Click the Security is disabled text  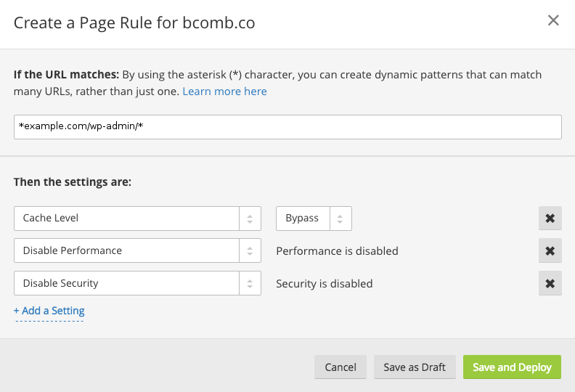(x=324, y=283)
